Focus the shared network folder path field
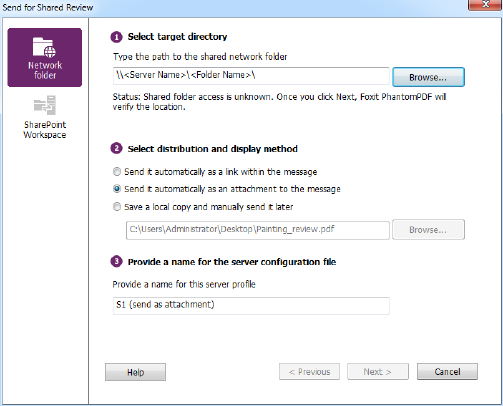 251,76
